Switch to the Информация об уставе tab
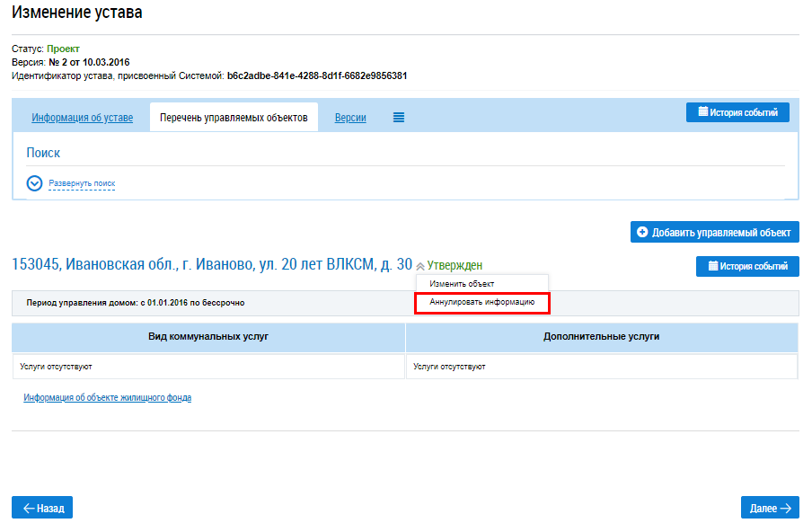Image resolution: width=812 pixels, height=523 pixels. (83, 118)
